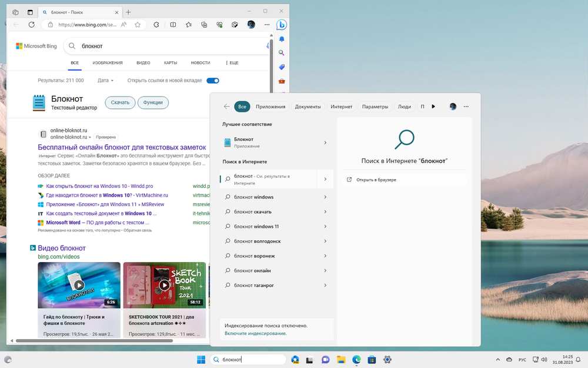Select КАРТЫ tab on Bing
This screenshot has height=368, width=588.
171,63
